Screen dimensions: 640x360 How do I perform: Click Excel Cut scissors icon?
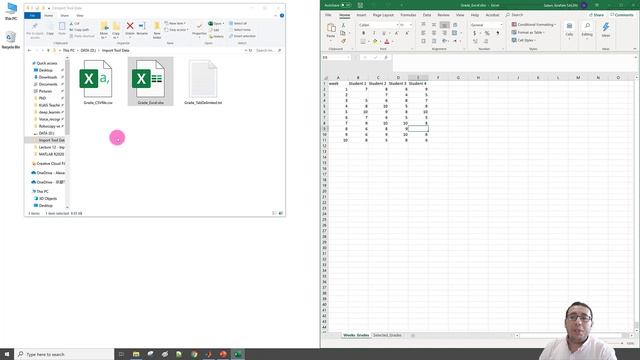(343, 25)
